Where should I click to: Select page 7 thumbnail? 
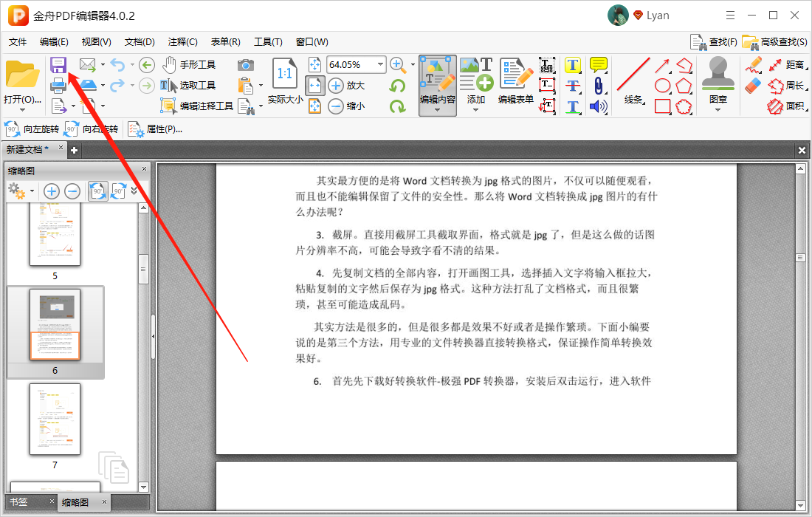point(55,419)
